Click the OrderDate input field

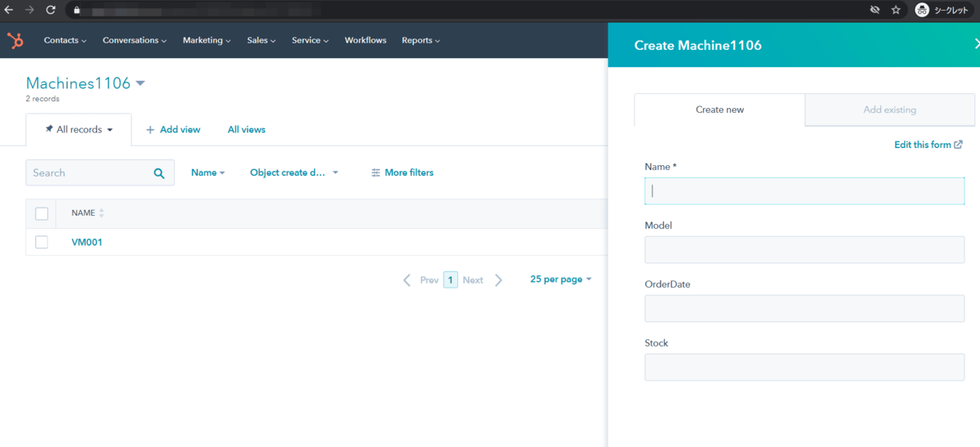click(804, 309)
